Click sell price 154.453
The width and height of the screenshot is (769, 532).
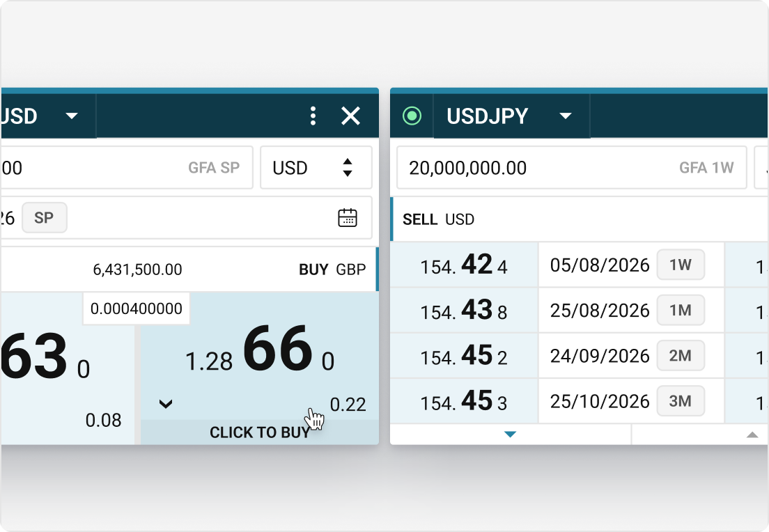tap(464, 401)
